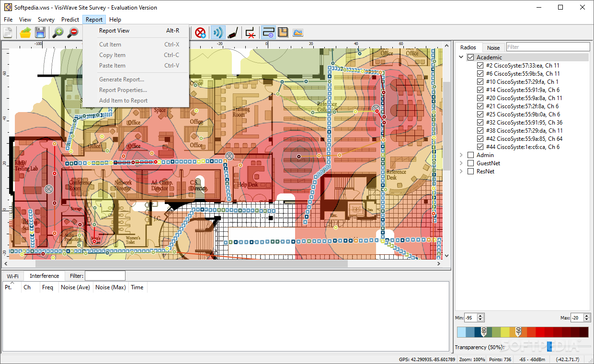Decrease the Min value spinner

[480, 319]
